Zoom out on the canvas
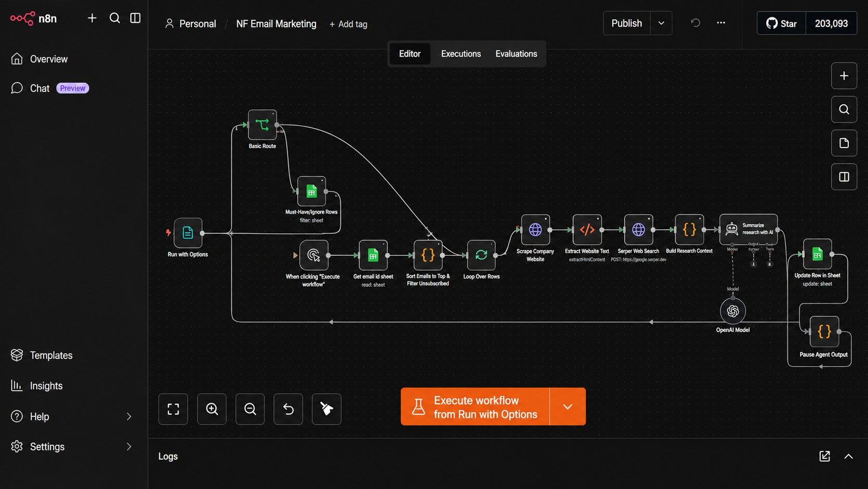Image resolution: width=868 pixels, height=489 pixels. coord(250,409)
